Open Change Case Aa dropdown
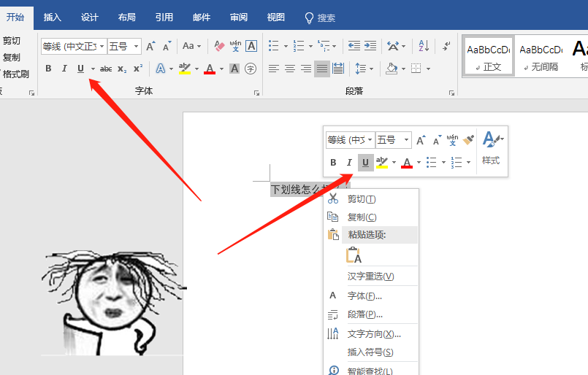Screen dimensions: 588x375 click(191, 47)
